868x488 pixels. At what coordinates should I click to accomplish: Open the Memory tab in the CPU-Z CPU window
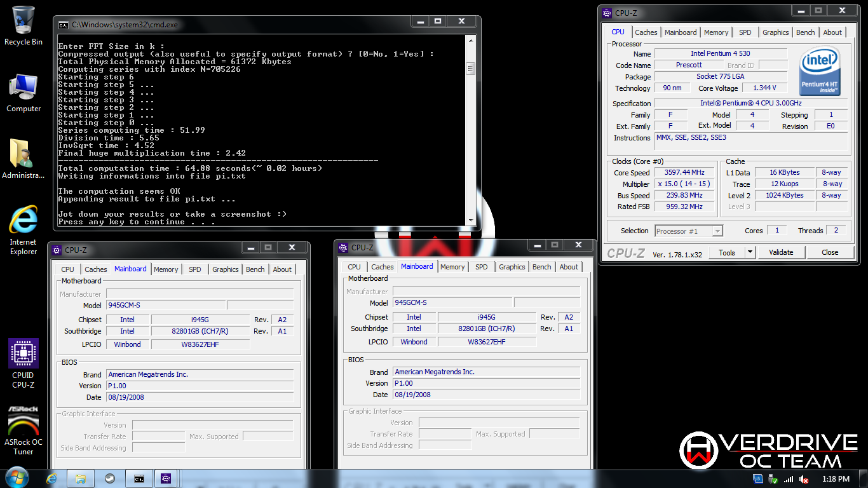coord(716,32)
